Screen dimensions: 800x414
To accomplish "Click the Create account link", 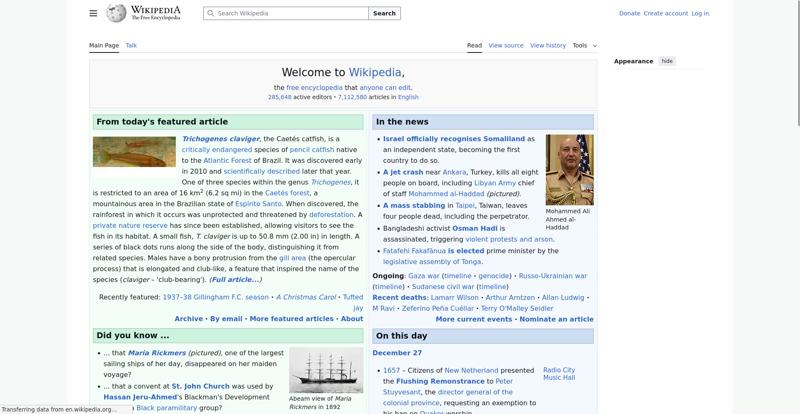I will pos(665,14).
